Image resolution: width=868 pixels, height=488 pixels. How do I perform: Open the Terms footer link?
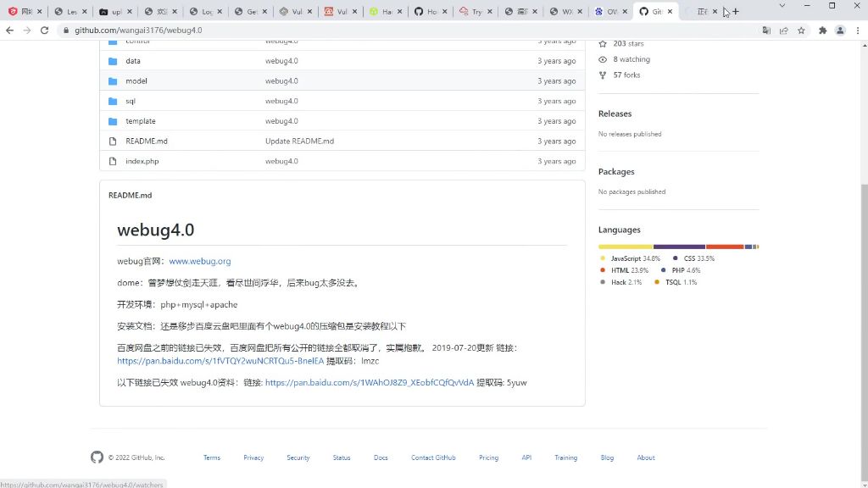point(211,457)
